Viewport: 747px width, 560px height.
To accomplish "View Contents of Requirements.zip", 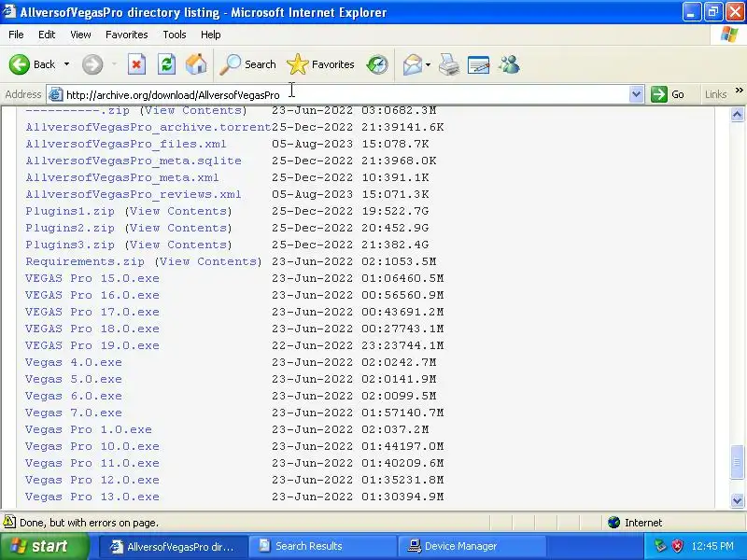I will click(x=208, y=261).
